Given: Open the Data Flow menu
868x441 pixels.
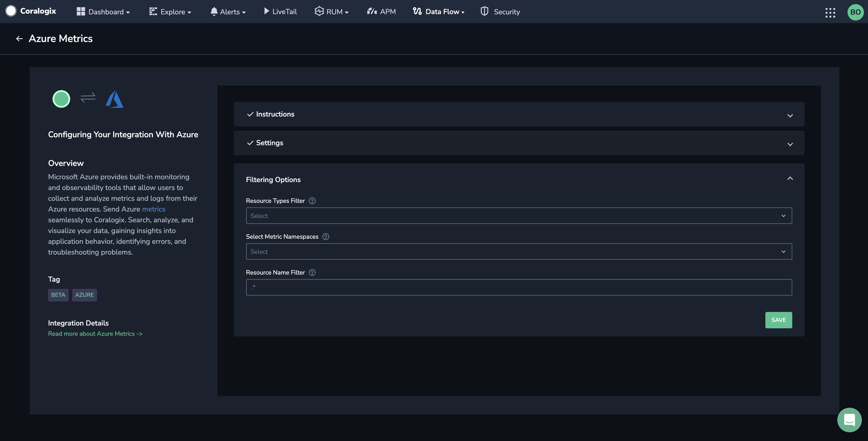Looking at the screenshot, I should point(439,12).
